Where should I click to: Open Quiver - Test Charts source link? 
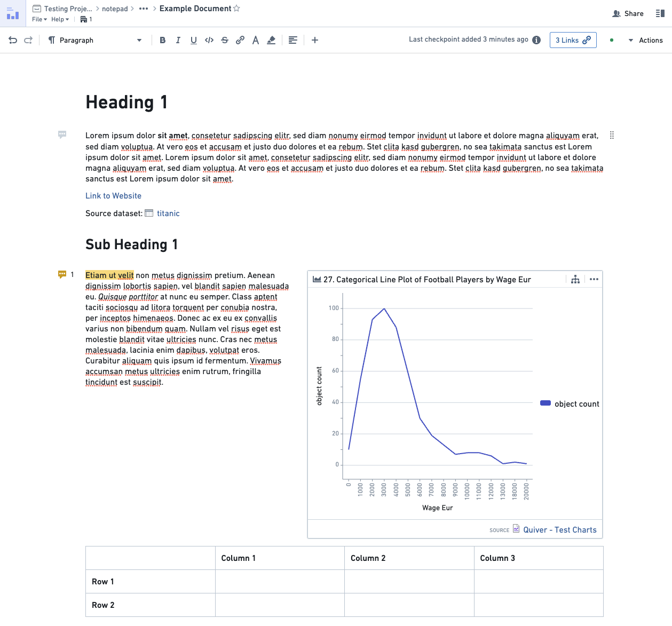[x=560, y=530]
